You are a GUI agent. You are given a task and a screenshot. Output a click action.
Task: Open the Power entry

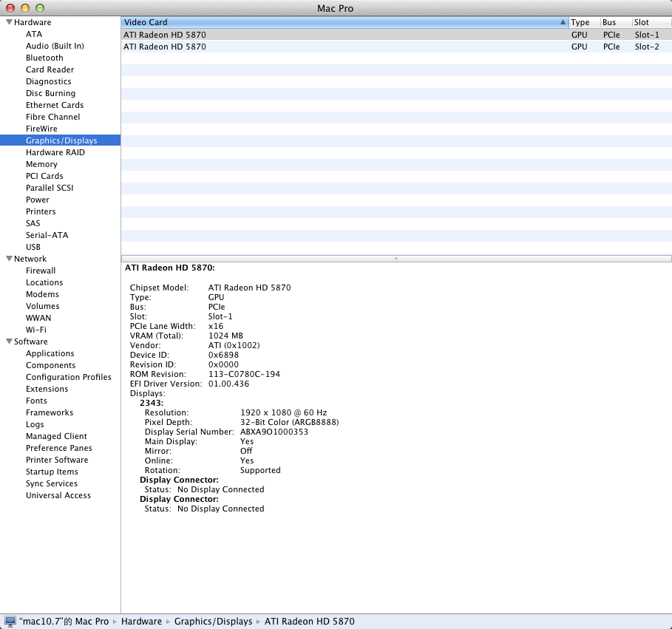coord(37,200)
